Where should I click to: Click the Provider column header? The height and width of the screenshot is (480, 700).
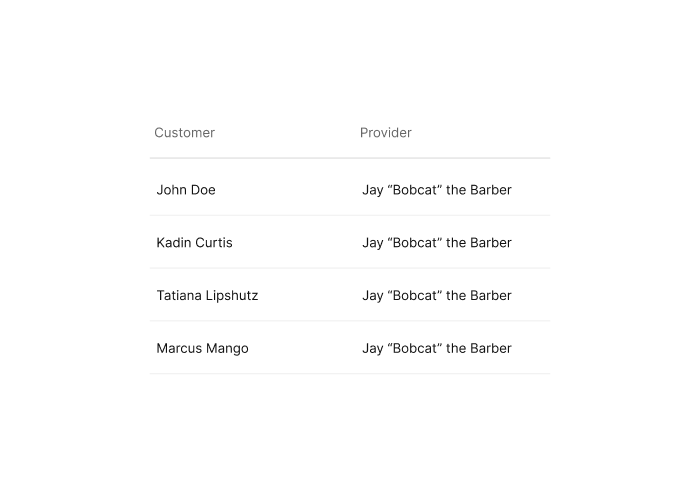tap(386, 133)
